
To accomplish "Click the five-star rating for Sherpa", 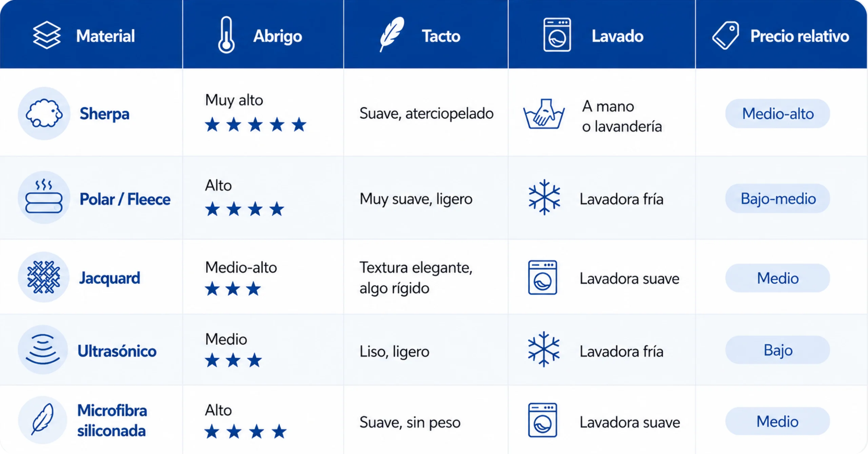I will coord(256,125).
